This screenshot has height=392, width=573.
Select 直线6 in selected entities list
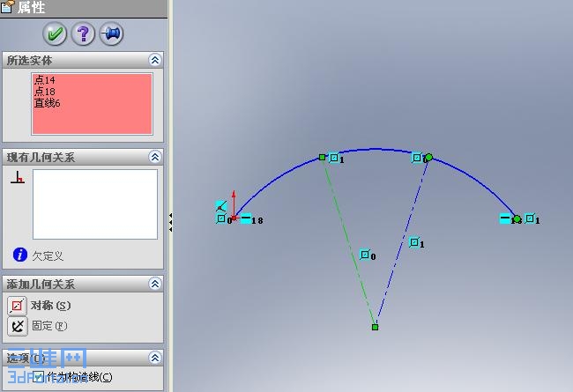point(47,103)
